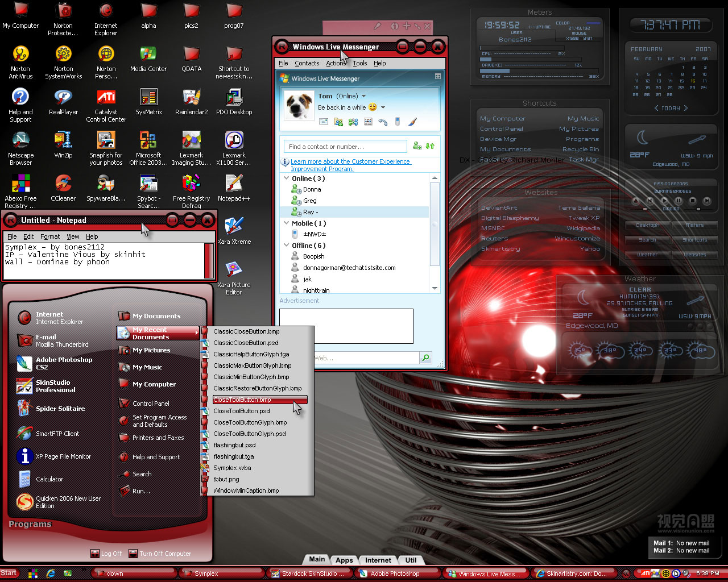Open the email inbox icon in Messenger
The width and height of the screenshot is (728, 582).
[x=324, y=122]
